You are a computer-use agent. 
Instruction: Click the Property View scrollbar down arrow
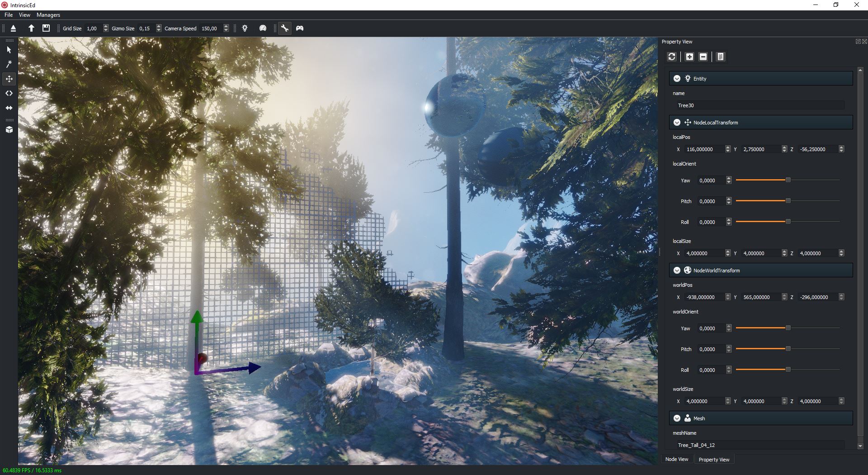click(860, 446)
